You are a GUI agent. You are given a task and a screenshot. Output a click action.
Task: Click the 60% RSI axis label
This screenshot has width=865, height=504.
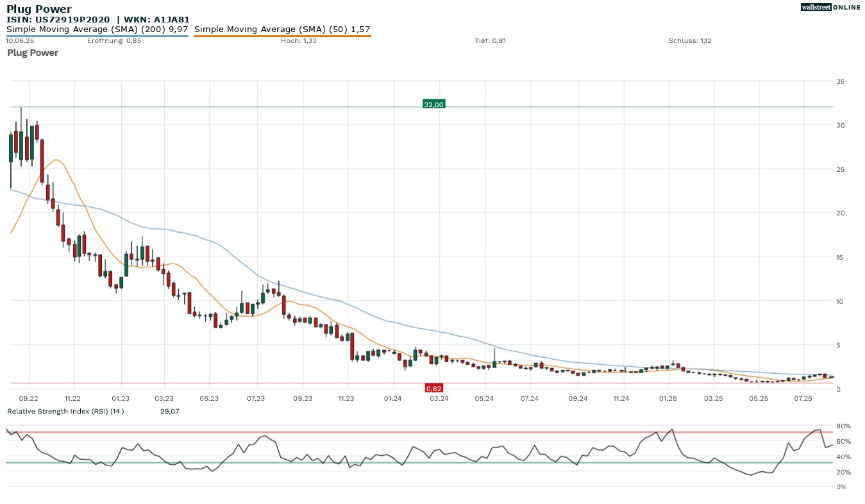843,441
